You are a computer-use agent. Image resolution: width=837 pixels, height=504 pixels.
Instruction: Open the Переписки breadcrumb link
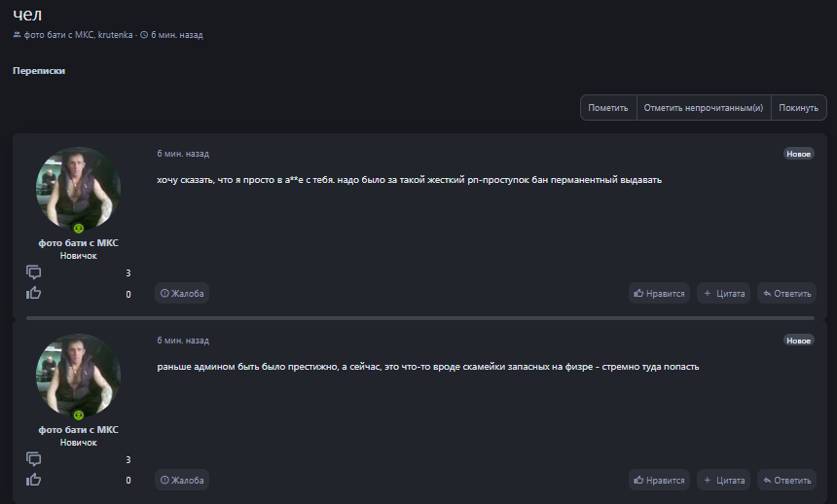point(39,71)
